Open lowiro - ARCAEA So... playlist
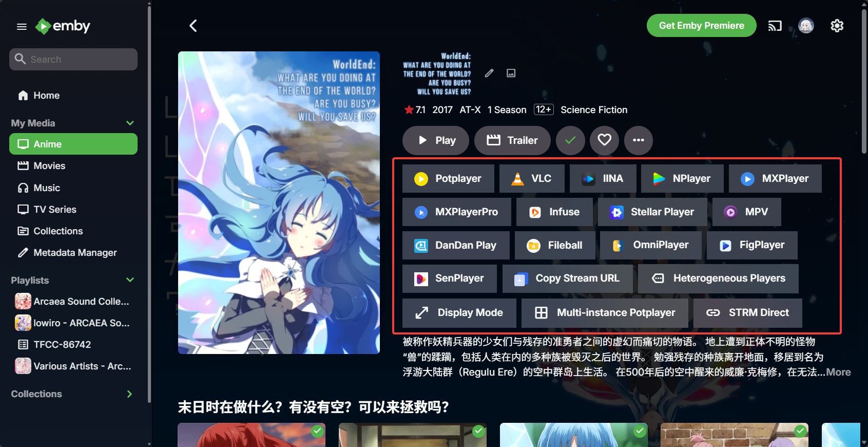This screenshot has width=868, height=447. (x=73, y=323)
